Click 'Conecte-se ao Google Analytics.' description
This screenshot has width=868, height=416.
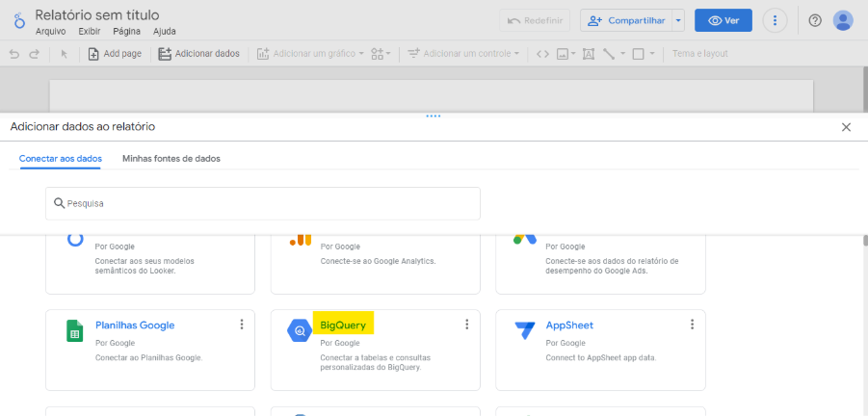[x=378, y=261]
